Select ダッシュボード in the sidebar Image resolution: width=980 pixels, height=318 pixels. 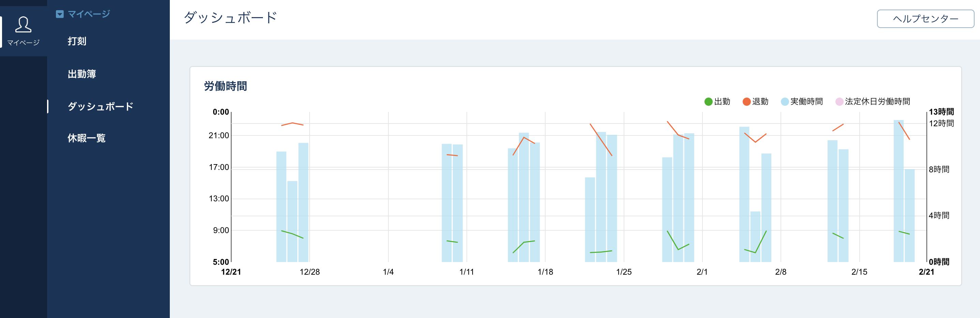click(x=101, y=106)
